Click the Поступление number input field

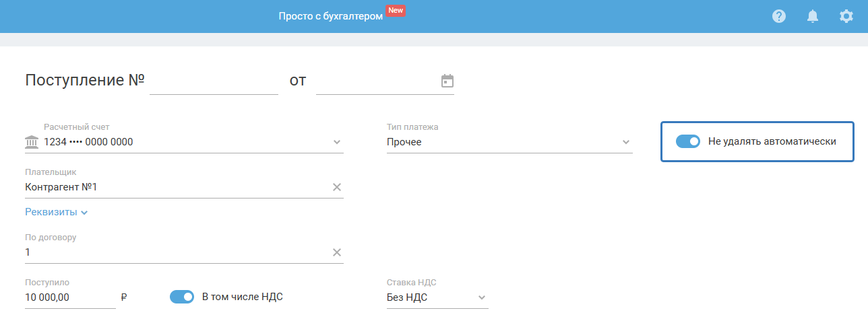pos(214,81)
